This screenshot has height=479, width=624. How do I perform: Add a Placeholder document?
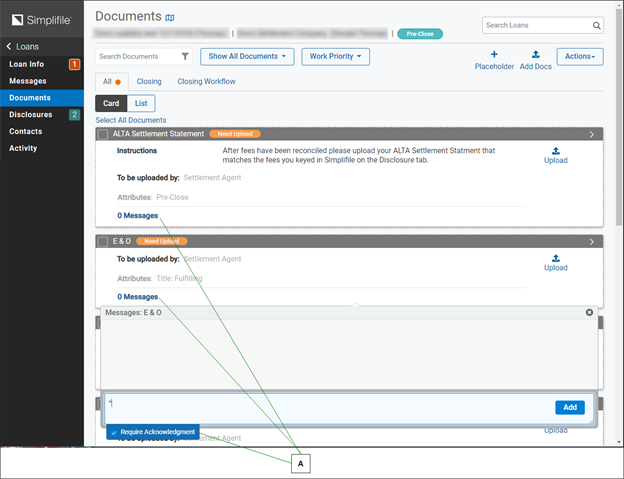click(494, 60)
